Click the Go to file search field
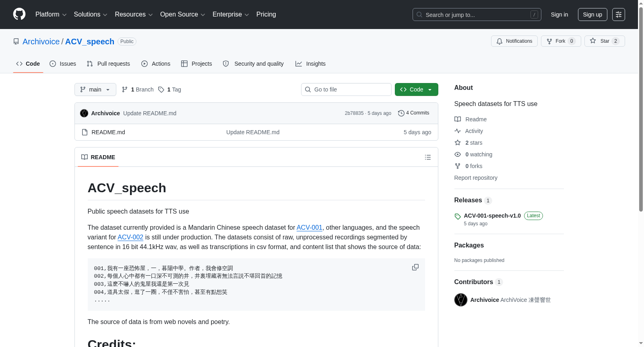 coord(346,89)
